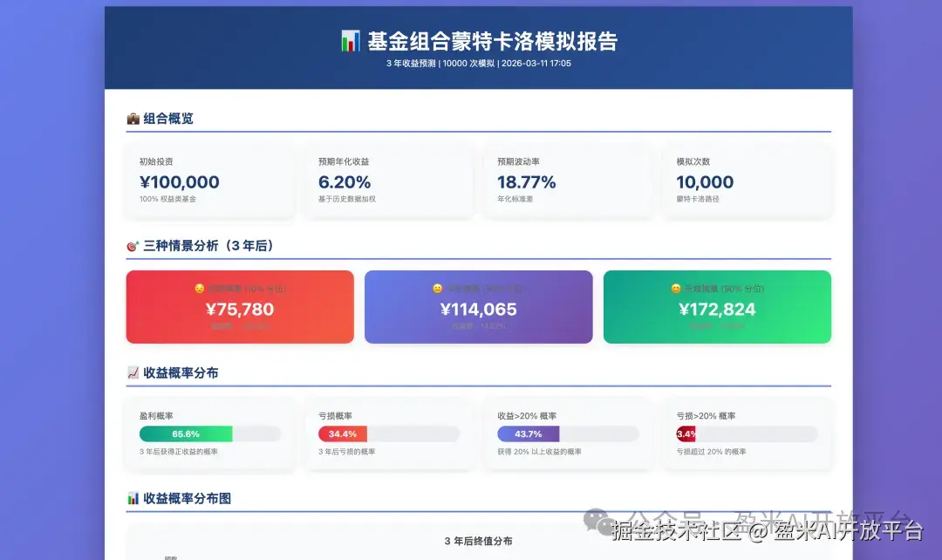The height and width of the screenshot is (560, 942).
Task: Click the red pessimistic card showing ¥75,780
Action: click(240, 306)
